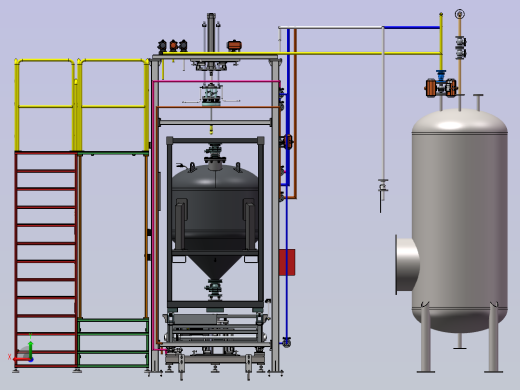Viewport: 520px width, 390px height.
Task: Select the large grey vertical pressure vessel
Action: 459,220
